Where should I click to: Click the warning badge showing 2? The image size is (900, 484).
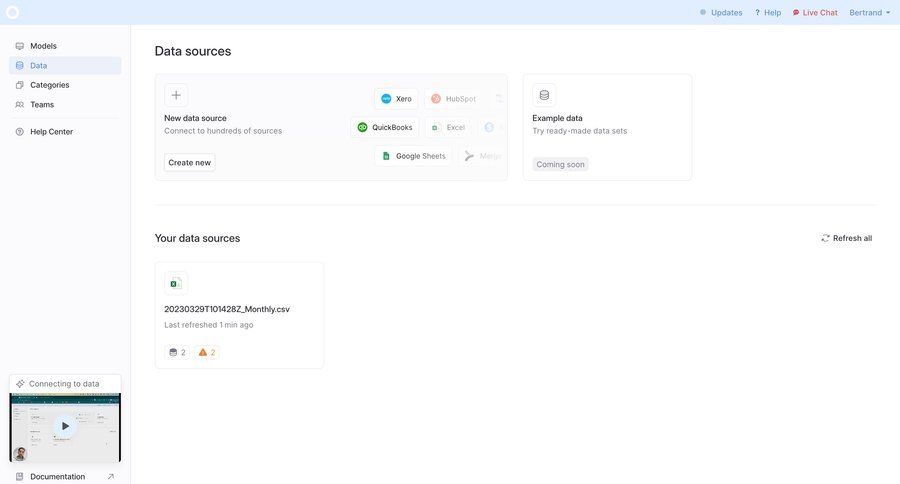click(x=207, y=353)
